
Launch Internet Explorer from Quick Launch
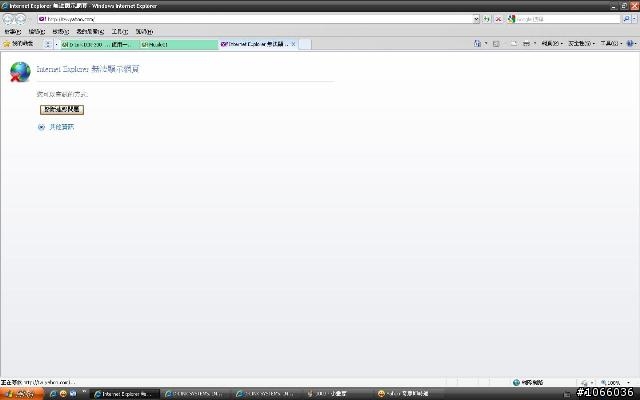pyautogui.click(x=53, y=393)
